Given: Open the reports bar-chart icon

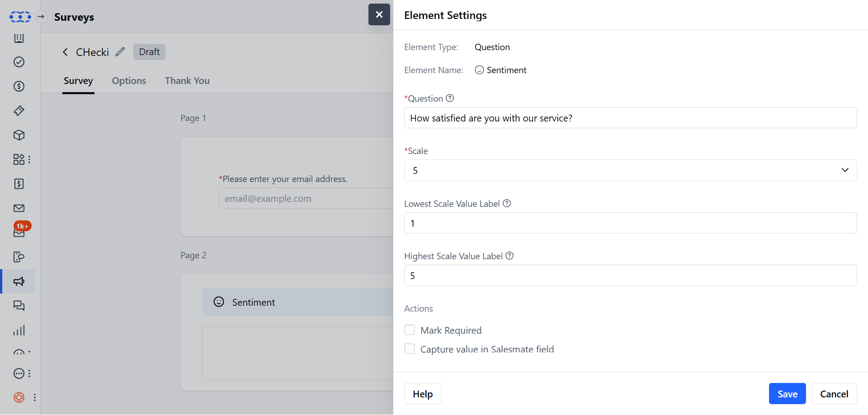Looking at the screenshot, I should 19,331.
